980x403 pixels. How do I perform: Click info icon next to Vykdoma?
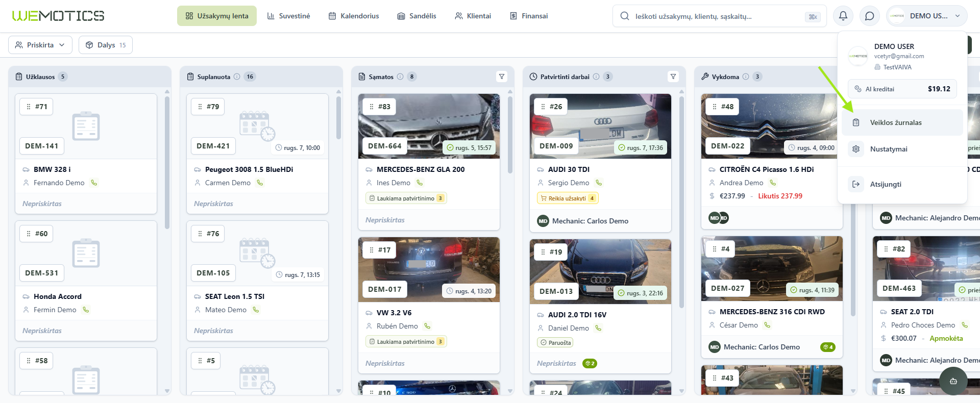(746, 77)
